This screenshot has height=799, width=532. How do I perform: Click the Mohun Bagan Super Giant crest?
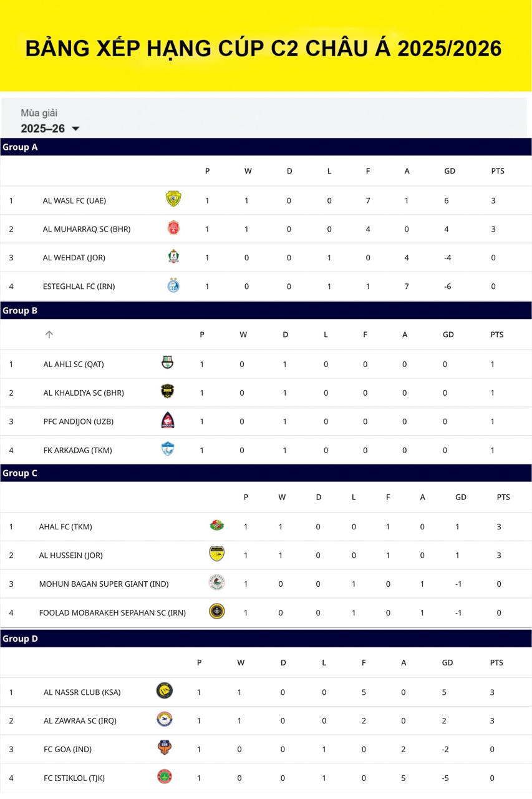(x=216, y=582)
